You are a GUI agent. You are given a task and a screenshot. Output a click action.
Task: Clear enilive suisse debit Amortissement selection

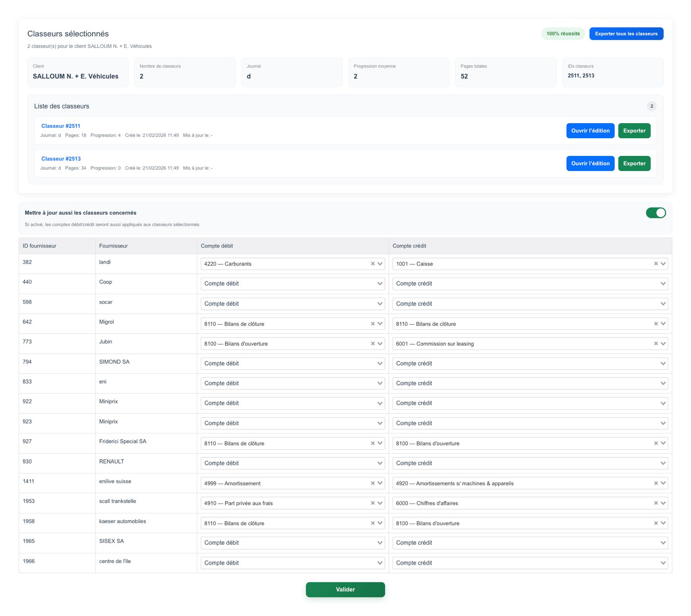pyautogui.click(x=373, y=483)
